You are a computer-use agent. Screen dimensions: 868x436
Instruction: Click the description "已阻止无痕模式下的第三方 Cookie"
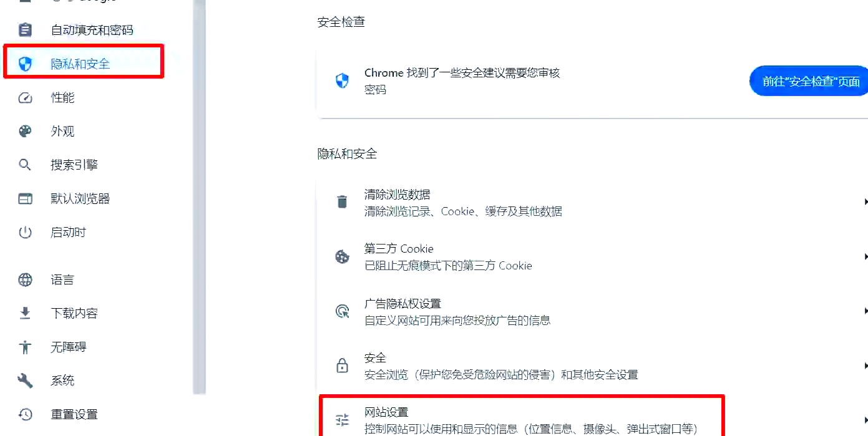(448, 266)
